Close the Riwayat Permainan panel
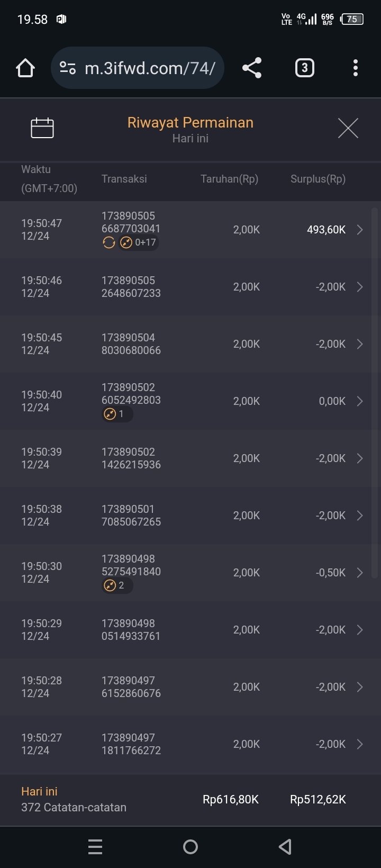381x868 pixels. pyautogui.click(x=348, y=128)
